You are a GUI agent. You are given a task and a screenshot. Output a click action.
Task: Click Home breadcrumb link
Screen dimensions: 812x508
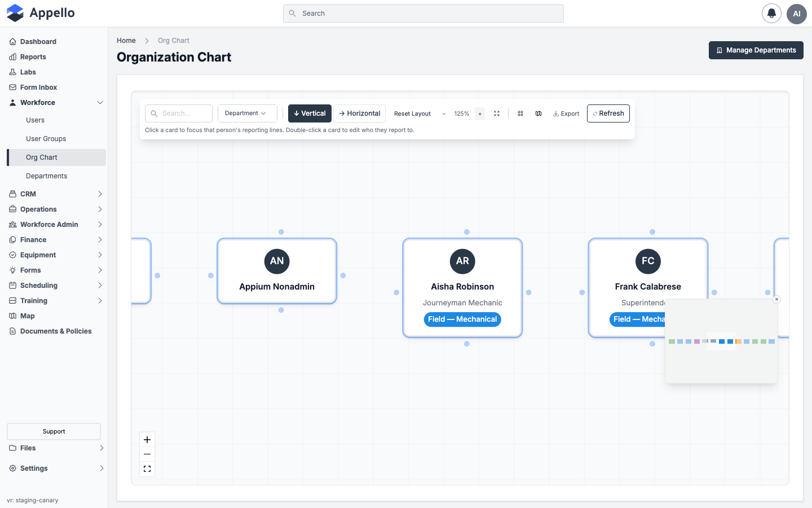click(x=126, y=41)
